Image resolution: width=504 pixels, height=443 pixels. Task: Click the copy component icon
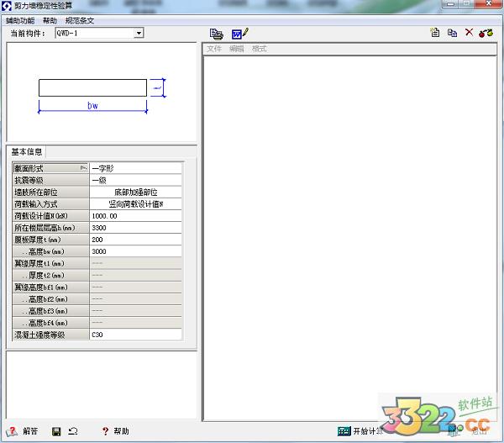tap(452, 33)
